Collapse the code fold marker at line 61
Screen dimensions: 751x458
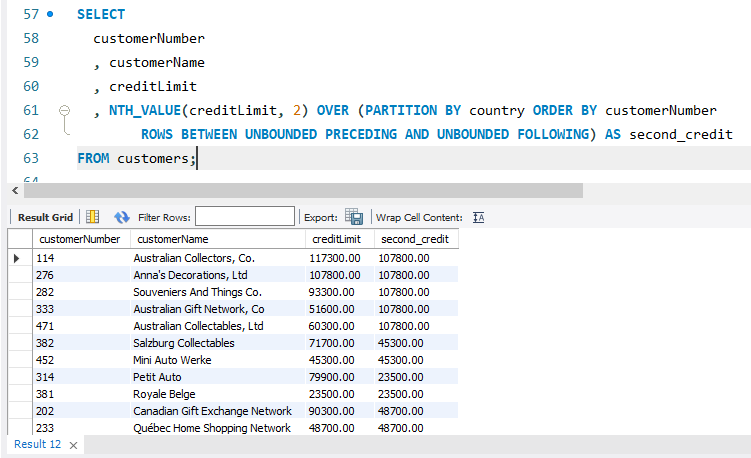click(x=65, y=111)
